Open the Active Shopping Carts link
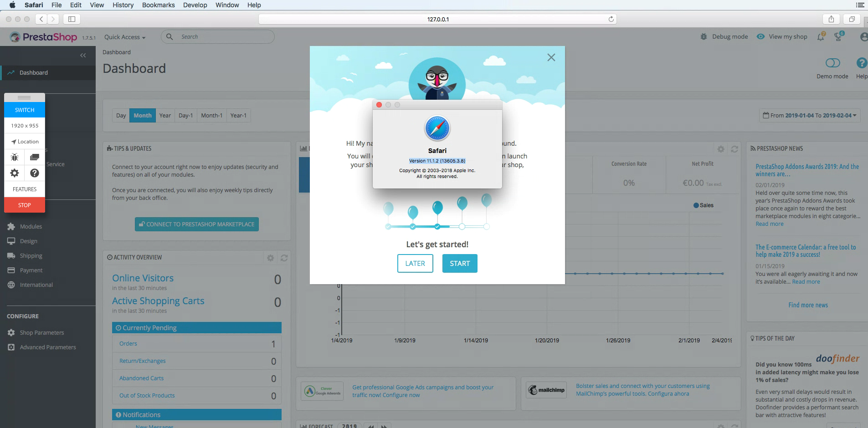868x428 pixels. click(158, 301)
